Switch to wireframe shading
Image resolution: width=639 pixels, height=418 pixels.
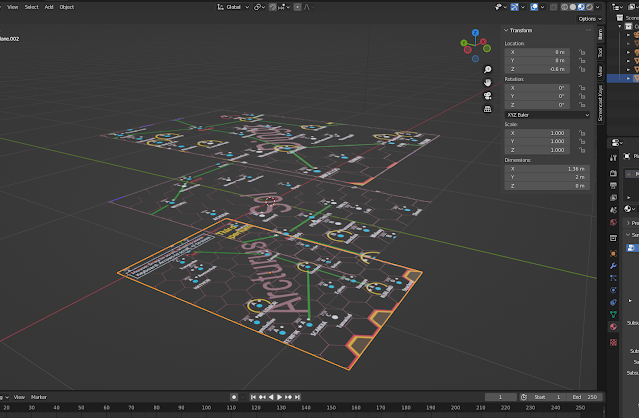click(x=564, y=7)
